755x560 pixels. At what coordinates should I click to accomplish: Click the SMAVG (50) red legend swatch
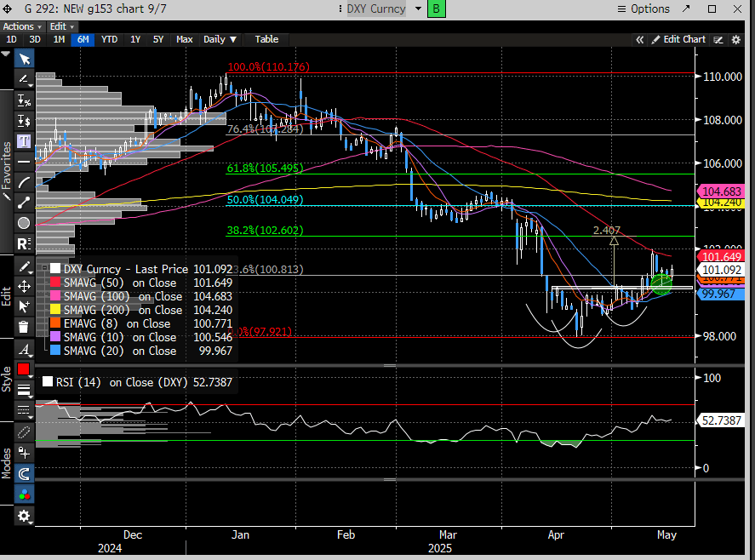point(55,283)
